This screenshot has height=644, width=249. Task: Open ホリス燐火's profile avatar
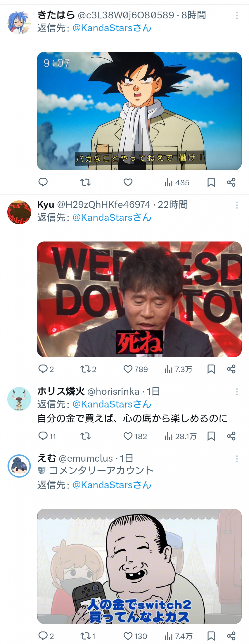click(x=19, y=399)
